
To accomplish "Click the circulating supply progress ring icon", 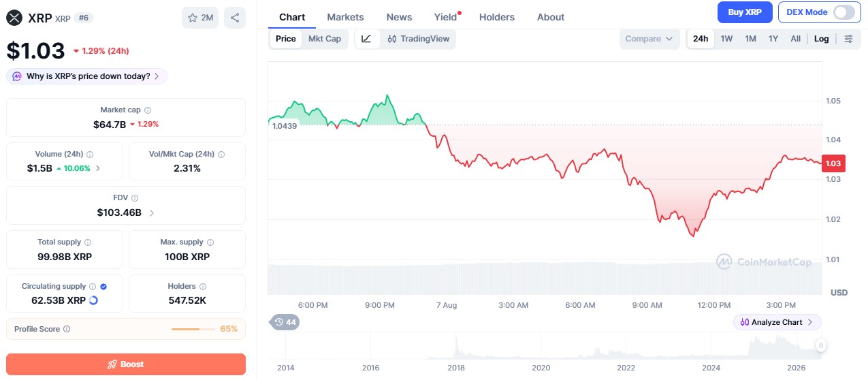I will tap(93, 300).
